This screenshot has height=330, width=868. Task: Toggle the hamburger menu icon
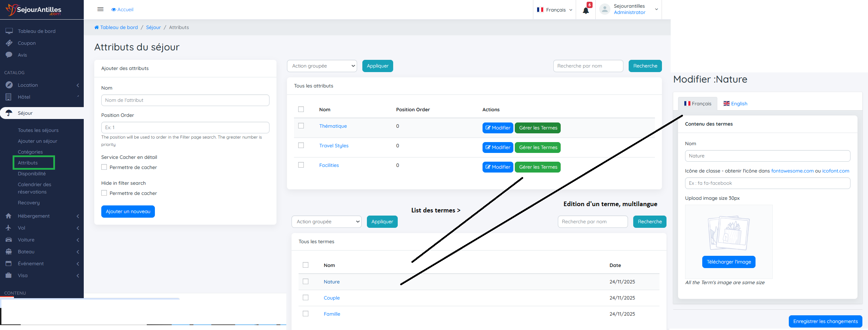(100, 9)
